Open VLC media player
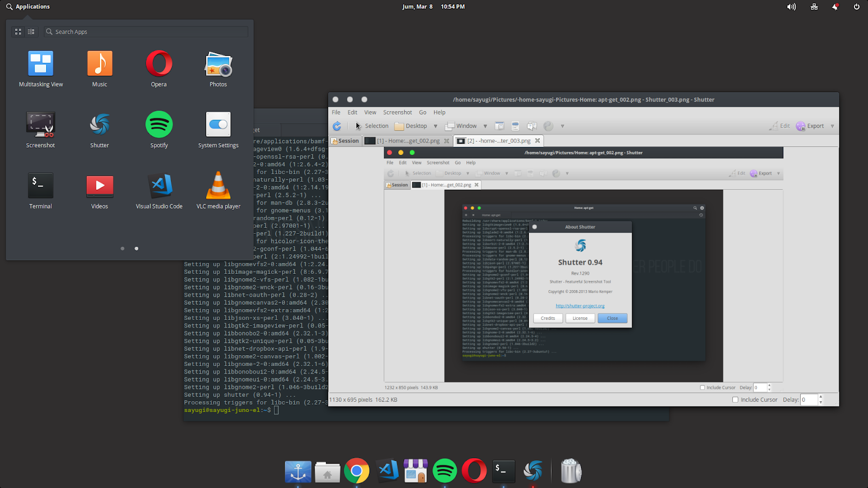Image resolution: width=868 pixels, height=488 pixels. click(x=218, y=191)
